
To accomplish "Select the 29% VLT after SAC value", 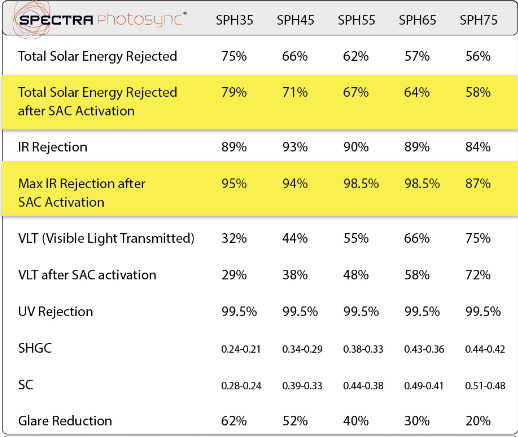I will coord(234,275).
